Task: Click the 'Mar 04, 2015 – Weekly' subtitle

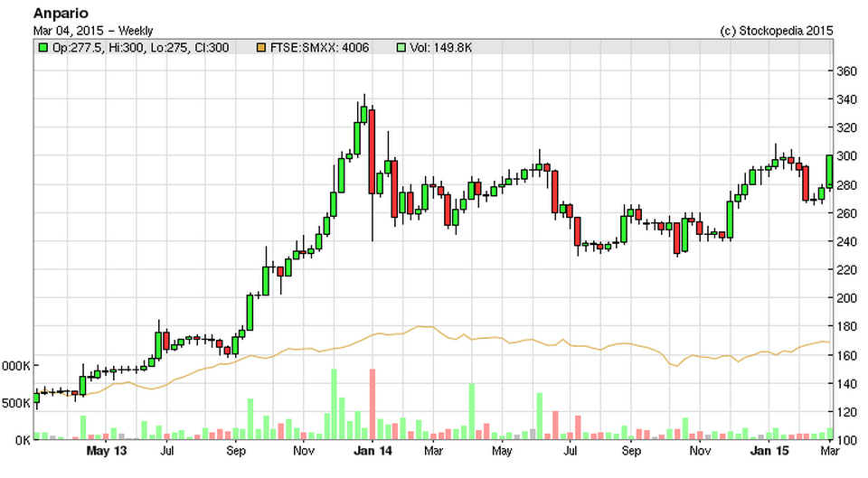Action: coord(93,31)
